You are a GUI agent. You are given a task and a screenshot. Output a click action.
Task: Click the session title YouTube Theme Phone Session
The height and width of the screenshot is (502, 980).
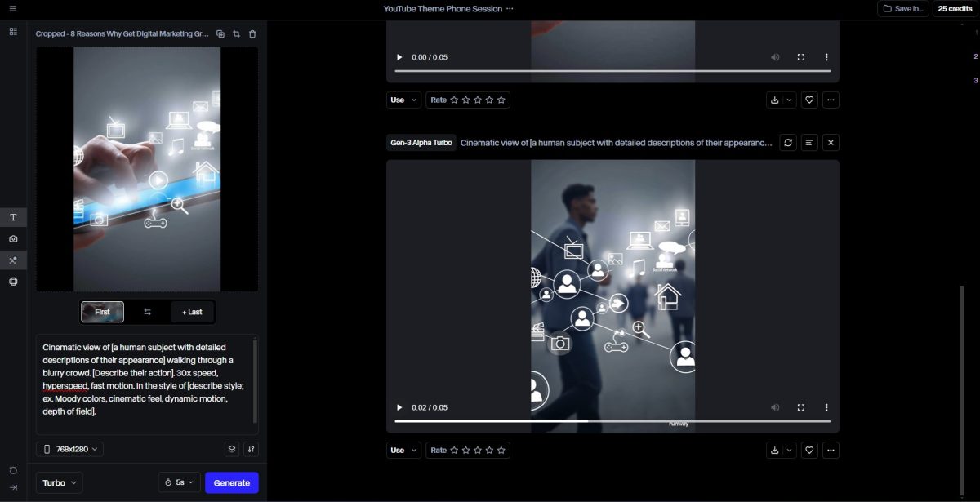pyautogui.click(x=443, y=8)
